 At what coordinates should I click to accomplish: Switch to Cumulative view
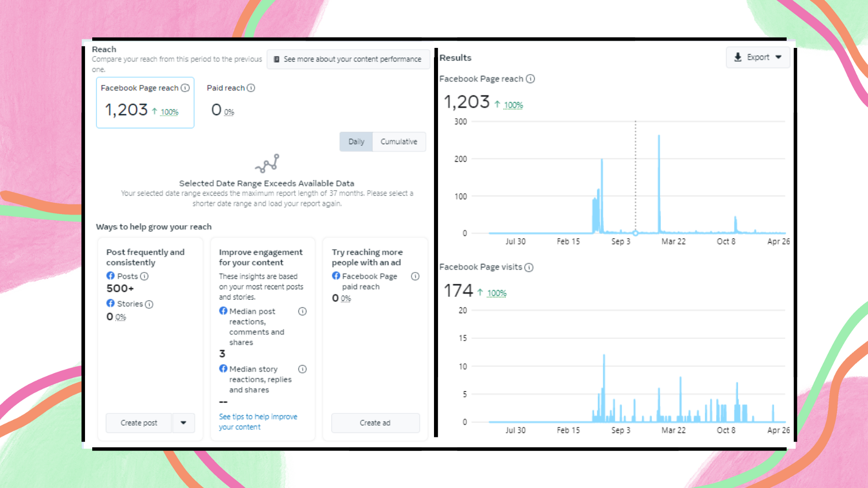399,142
